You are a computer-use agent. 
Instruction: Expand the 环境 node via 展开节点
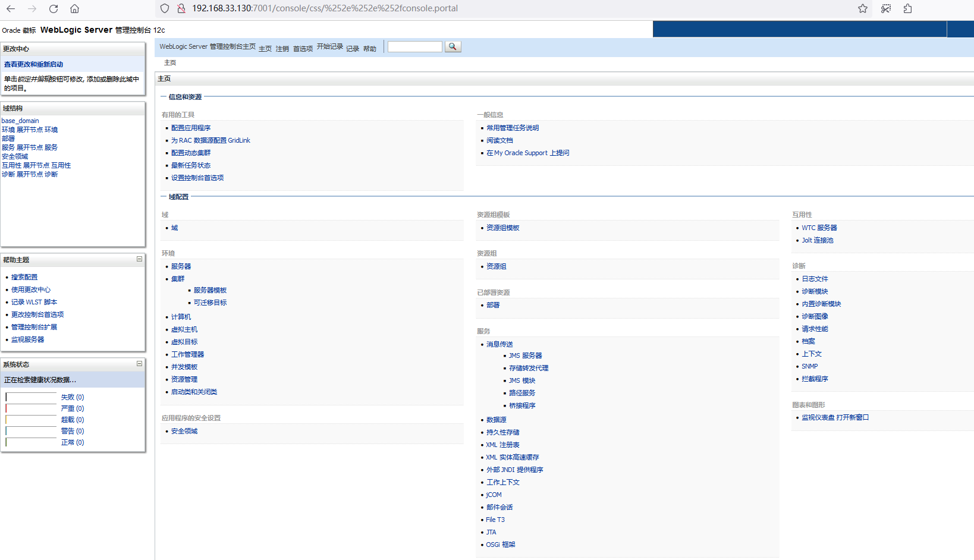click(x=30, y=130)
